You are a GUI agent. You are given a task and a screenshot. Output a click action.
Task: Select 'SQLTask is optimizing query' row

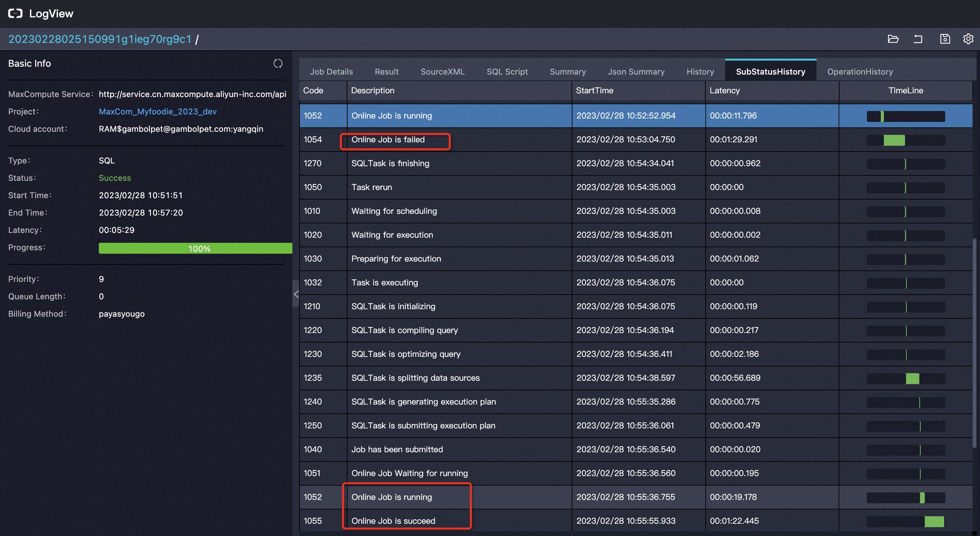[636, 354]
